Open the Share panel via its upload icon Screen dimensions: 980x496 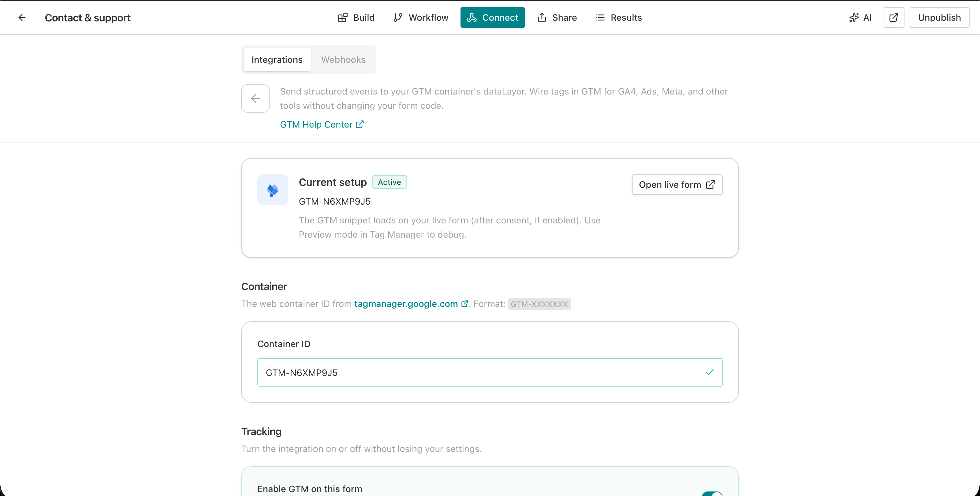point(542,17)
